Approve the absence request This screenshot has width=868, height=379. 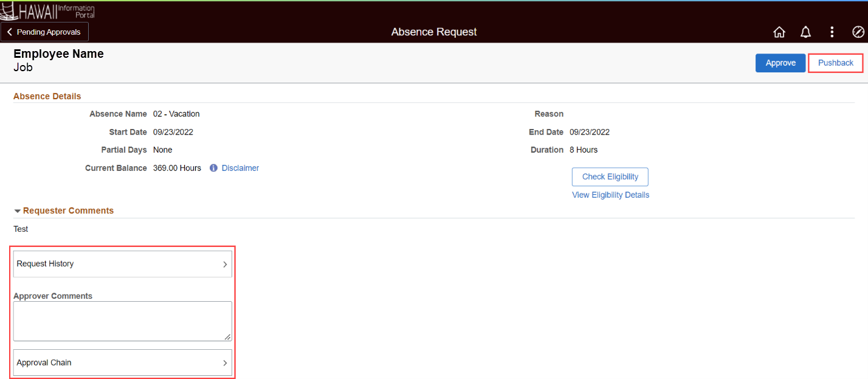point(780,63)
